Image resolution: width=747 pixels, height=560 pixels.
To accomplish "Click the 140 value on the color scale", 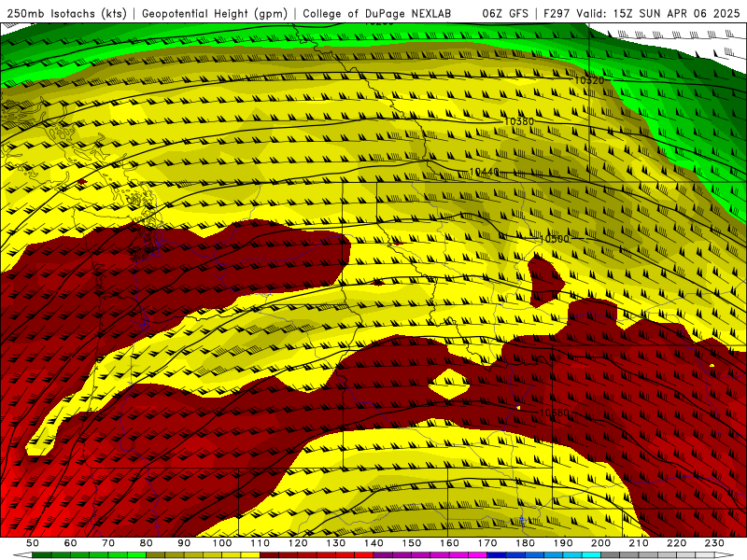I will 373,543.
